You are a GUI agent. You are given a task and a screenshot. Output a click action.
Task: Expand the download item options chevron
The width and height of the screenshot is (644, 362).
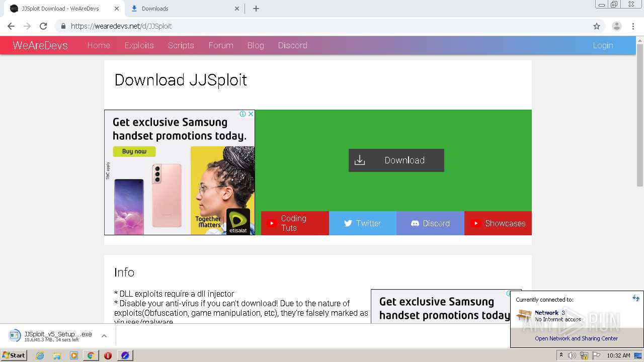[x=104, y=336]
